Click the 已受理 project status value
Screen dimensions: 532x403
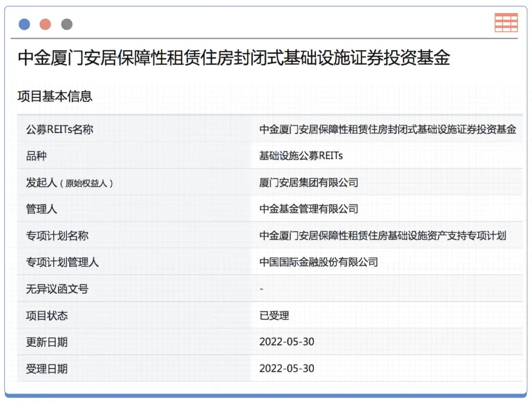[x=274, y=315]
